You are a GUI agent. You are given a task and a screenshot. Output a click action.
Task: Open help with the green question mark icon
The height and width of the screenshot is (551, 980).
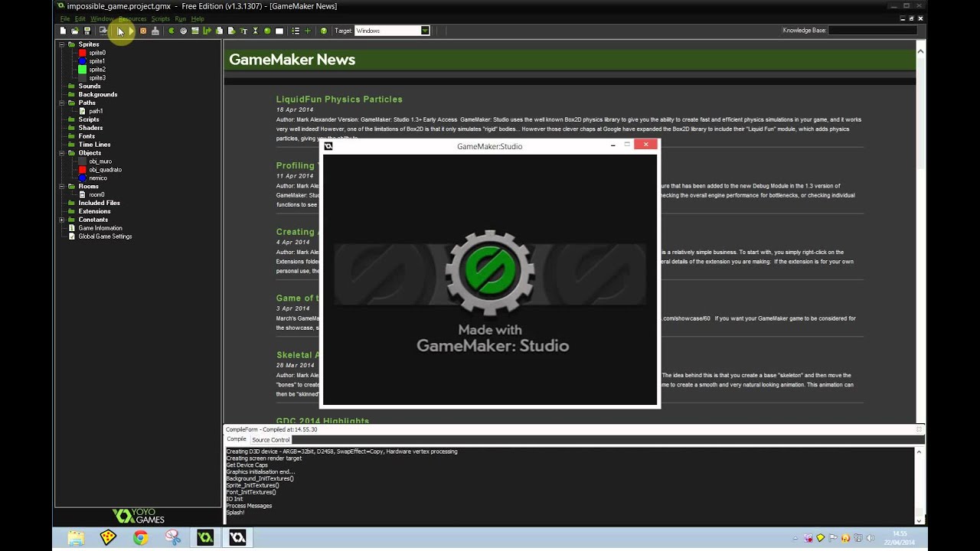point(324,31)
